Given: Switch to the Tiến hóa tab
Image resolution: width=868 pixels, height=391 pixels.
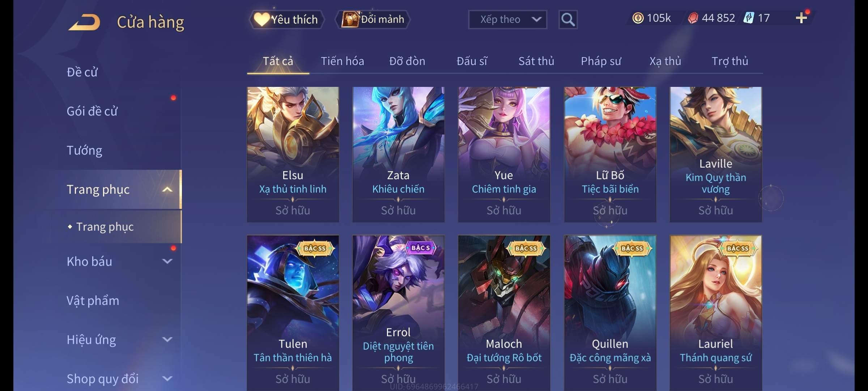Looking at the screenshot, I should 342,61.
